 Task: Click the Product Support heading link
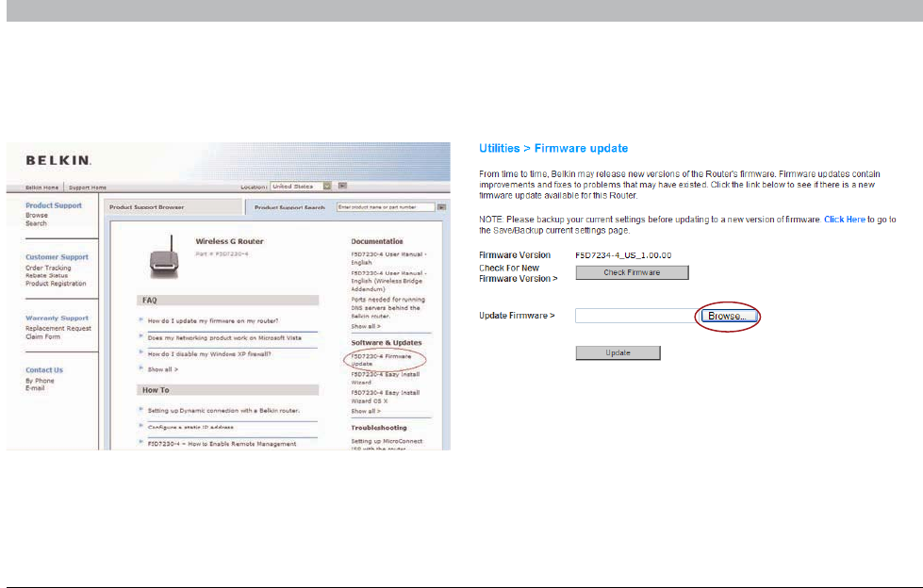54,205
